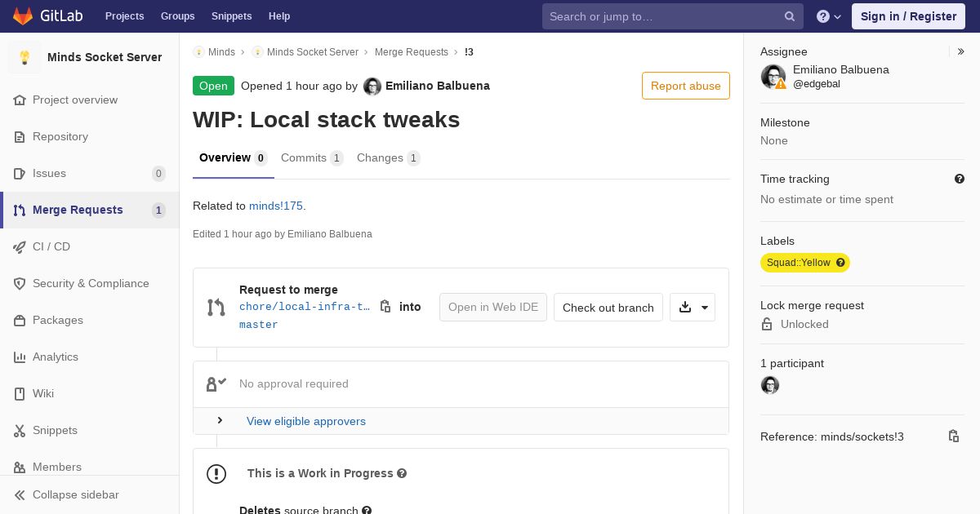Focus the Search or jump to field
This screenshot has height=514, width=980.
click(661, 16)
